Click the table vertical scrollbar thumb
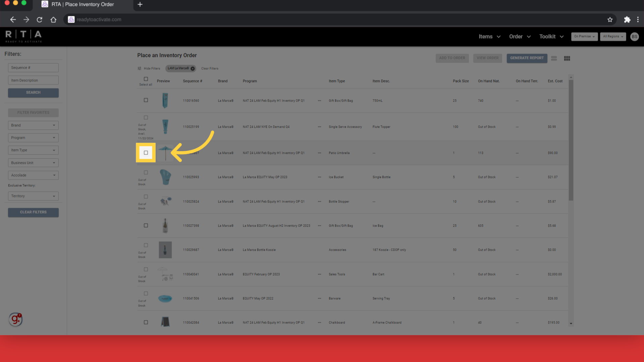This screenshot has width=644, height=362. click(x=571, y=140)
